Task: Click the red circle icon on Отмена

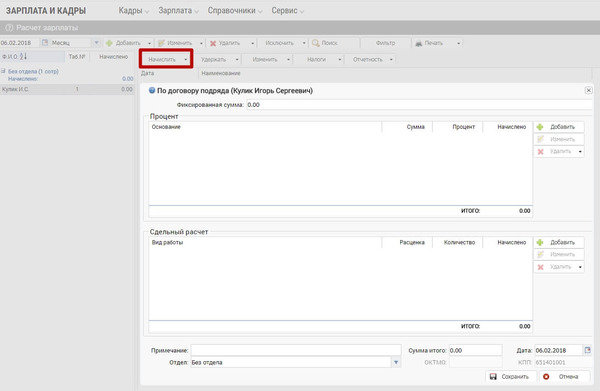Action: point(546,376)
